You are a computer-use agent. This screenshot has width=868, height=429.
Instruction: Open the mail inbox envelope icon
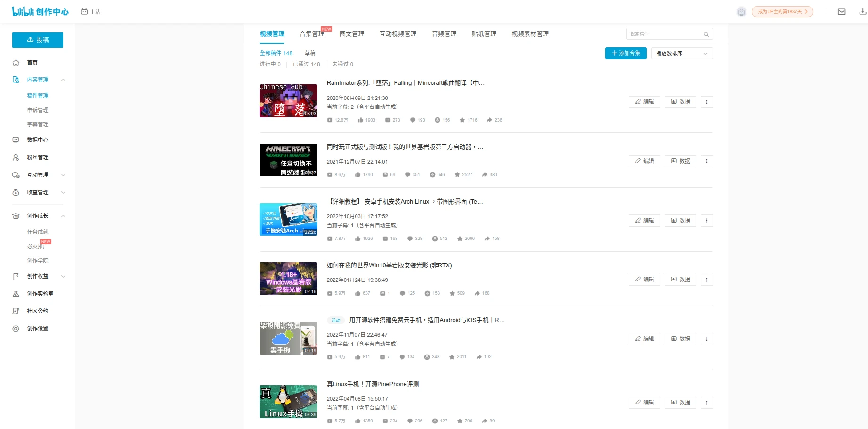pyautogui.click(x=842, y=12)
